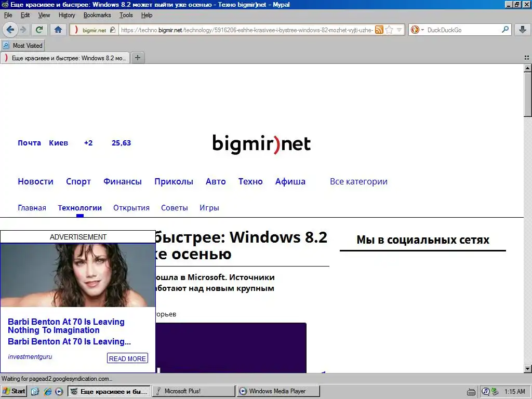Open the Афиша section
Viewport: 532px width, 399px height.
[290, 181]
